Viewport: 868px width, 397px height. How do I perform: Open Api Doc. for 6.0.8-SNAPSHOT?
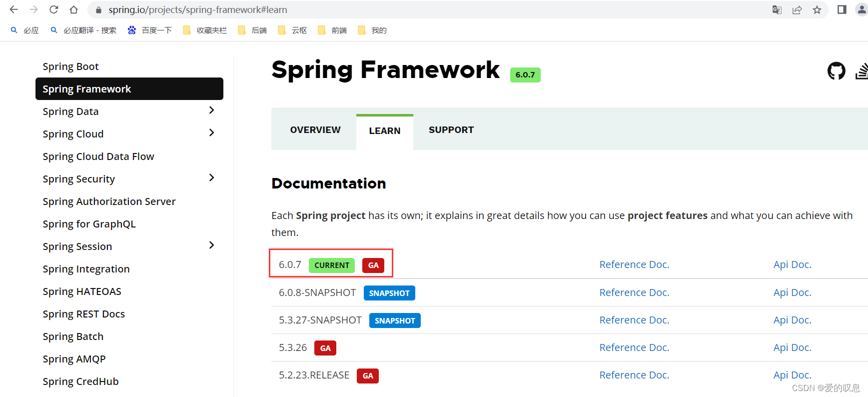[x=792, y=292]
